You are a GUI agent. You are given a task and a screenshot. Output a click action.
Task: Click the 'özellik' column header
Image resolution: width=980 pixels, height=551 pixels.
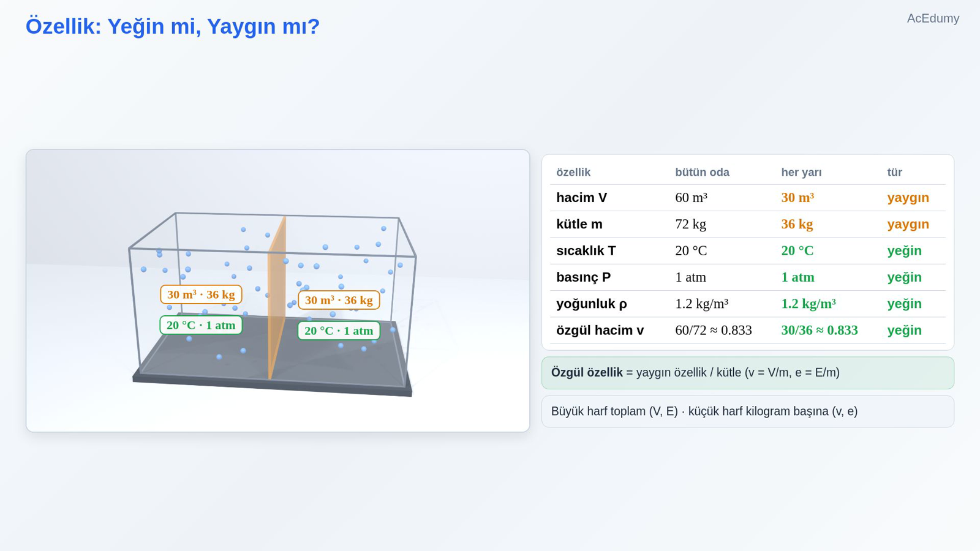[x=573, y=172]
